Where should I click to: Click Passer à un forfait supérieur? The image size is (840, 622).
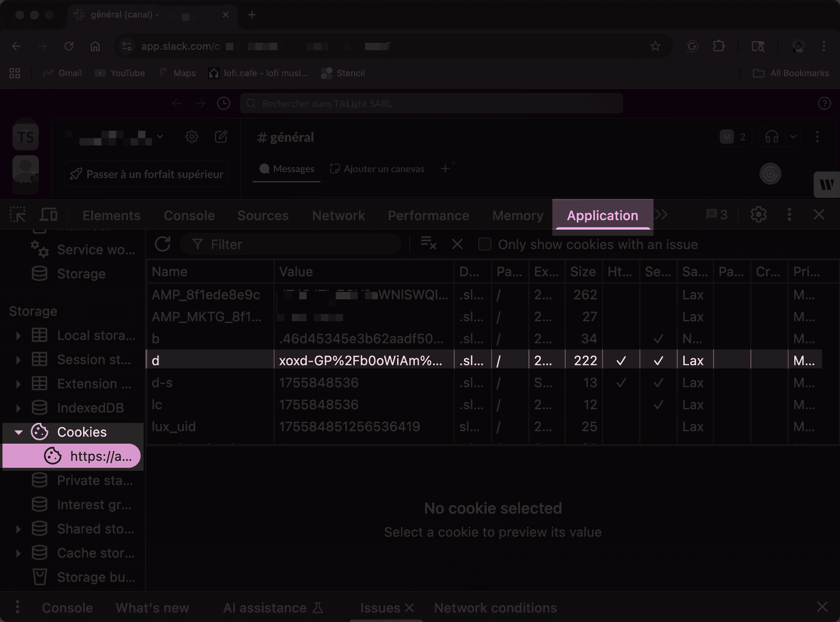click(x=145, y=174)
